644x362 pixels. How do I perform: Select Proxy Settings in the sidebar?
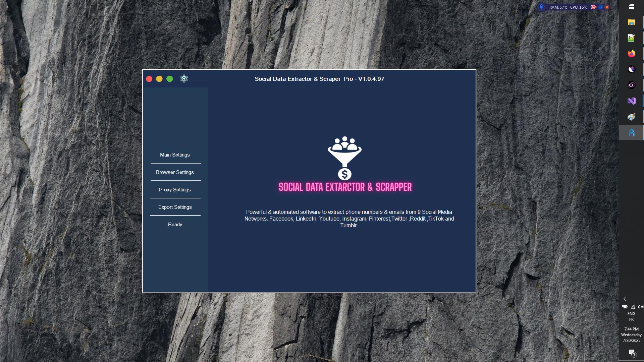coord(175,190)
